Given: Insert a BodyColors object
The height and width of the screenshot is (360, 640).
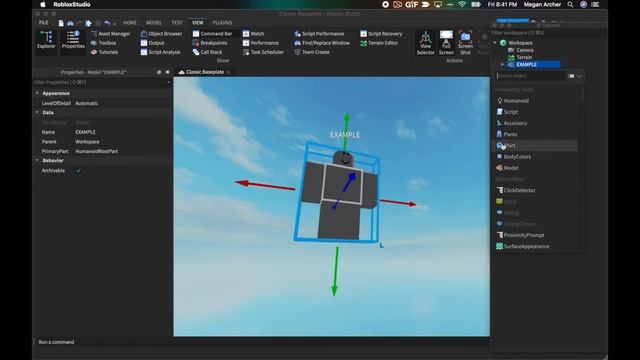Looking at the screenshot, I should pyautogui.click(x=536, y=157).
